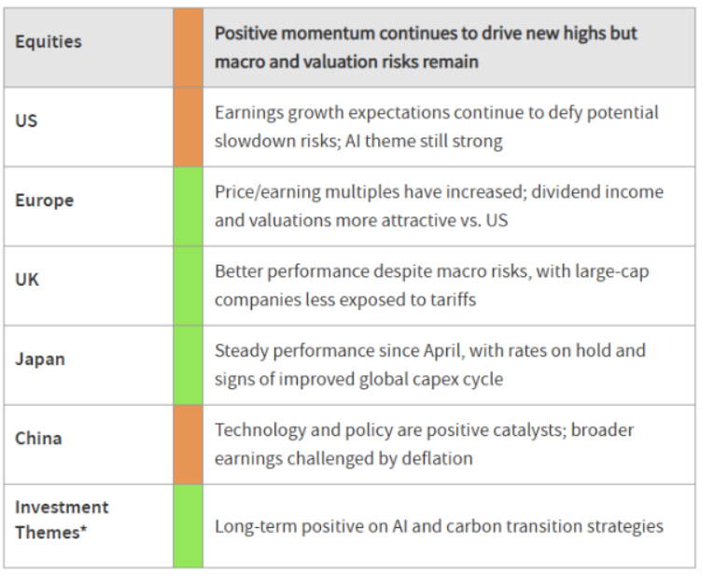Click the green swatch next to Europe
This screenshot has width=728, height=586.
pos(188,206)
